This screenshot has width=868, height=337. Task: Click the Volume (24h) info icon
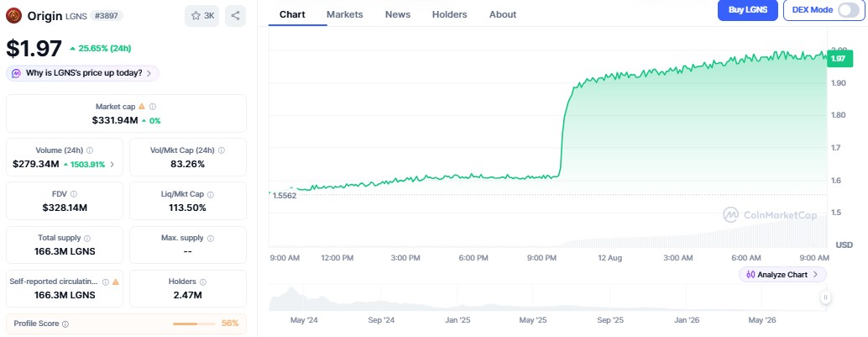click(90, 150)
